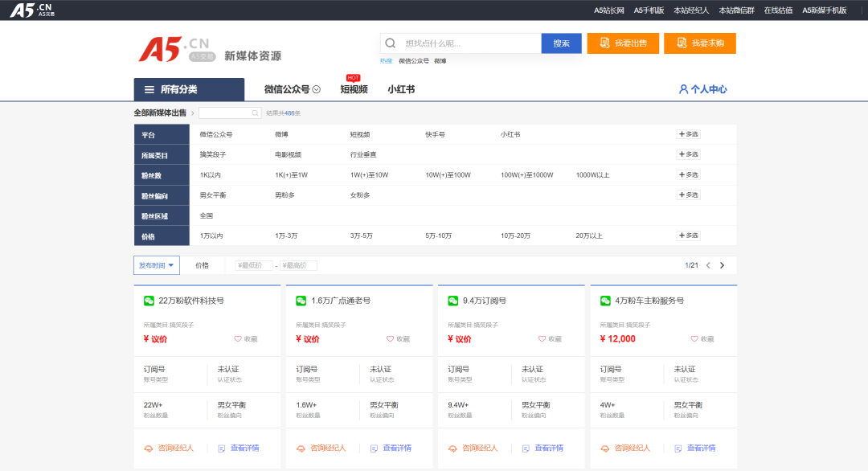Click the 最低价 price input field
The image size is (868, 471).
click(254, 265)
